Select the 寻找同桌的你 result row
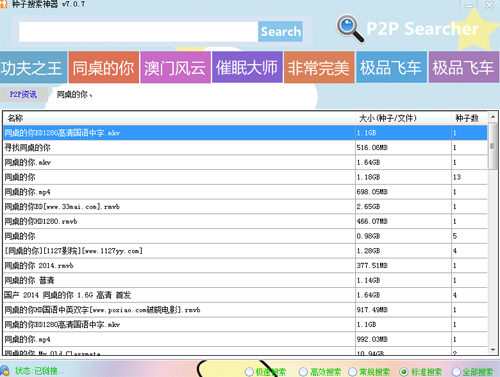 tap(245, 147)
